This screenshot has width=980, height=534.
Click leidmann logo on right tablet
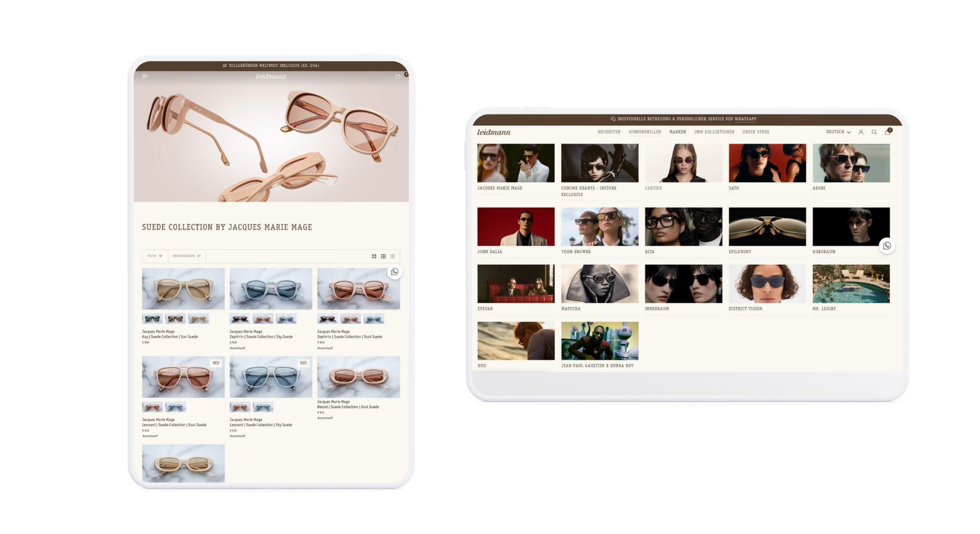[x=494, y=132]
